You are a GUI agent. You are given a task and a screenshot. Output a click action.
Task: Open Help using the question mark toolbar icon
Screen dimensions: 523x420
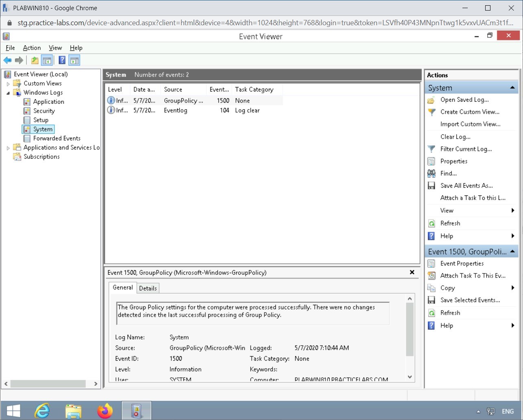pyautogui.click(x=61, y=60)
